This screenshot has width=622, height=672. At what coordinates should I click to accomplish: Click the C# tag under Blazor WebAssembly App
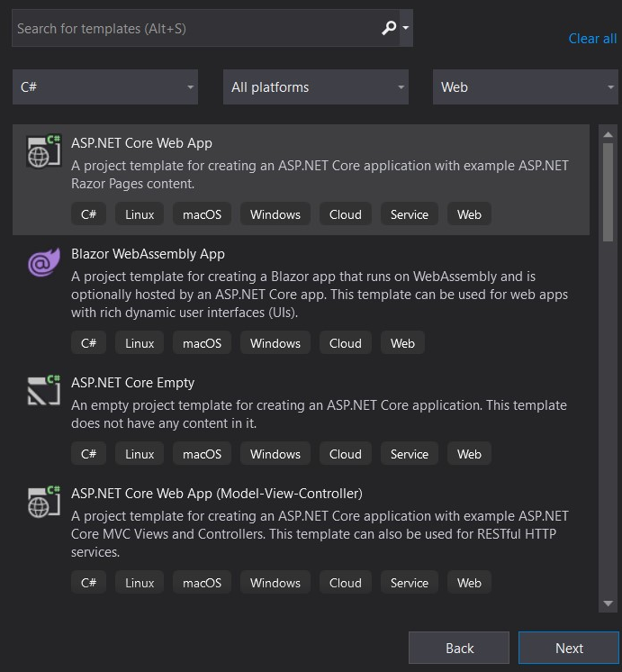tap(89, 343)
